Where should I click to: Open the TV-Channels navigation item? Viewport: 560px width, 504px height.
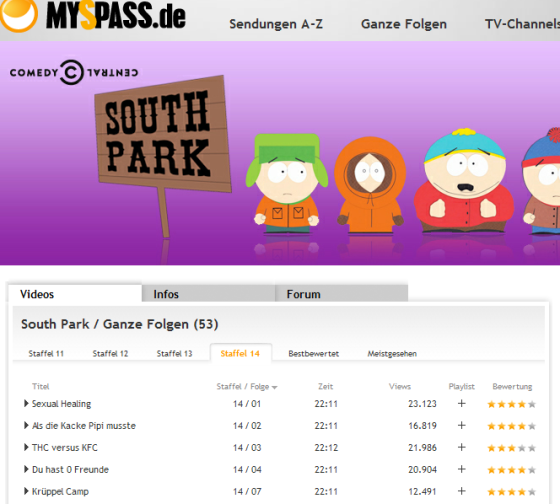coord(522,24)
